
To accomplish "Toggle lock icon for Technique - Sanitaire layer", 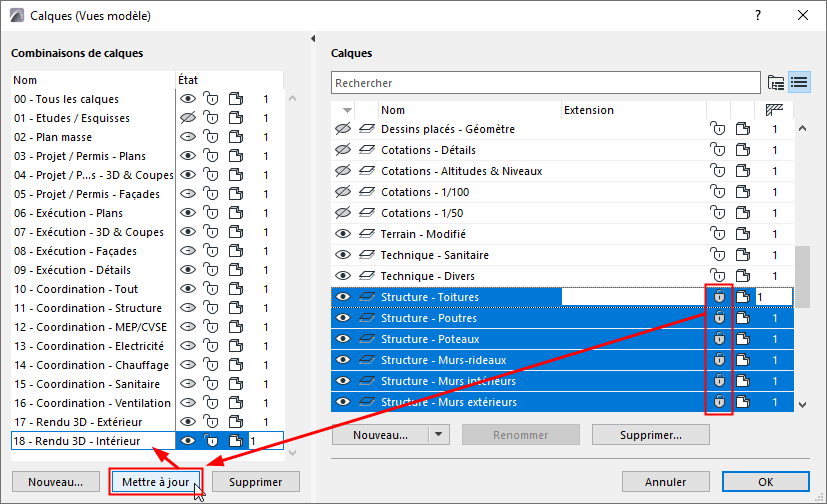I will point(718,255).
